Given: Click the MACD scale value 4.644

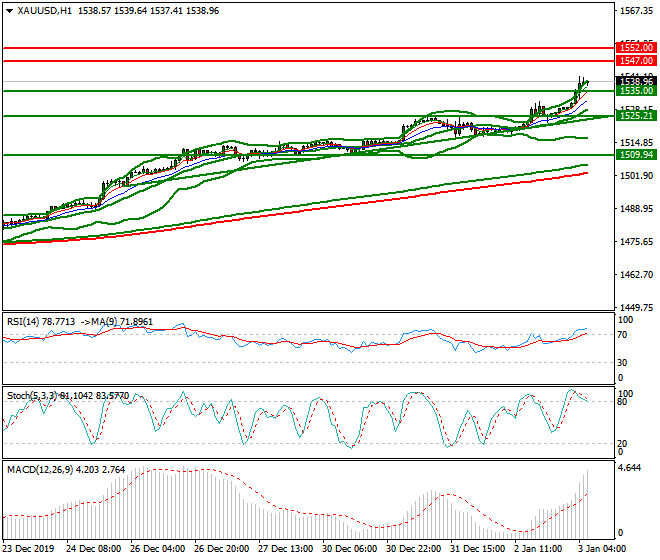Looking at the screenshot, I should [629, 468].
